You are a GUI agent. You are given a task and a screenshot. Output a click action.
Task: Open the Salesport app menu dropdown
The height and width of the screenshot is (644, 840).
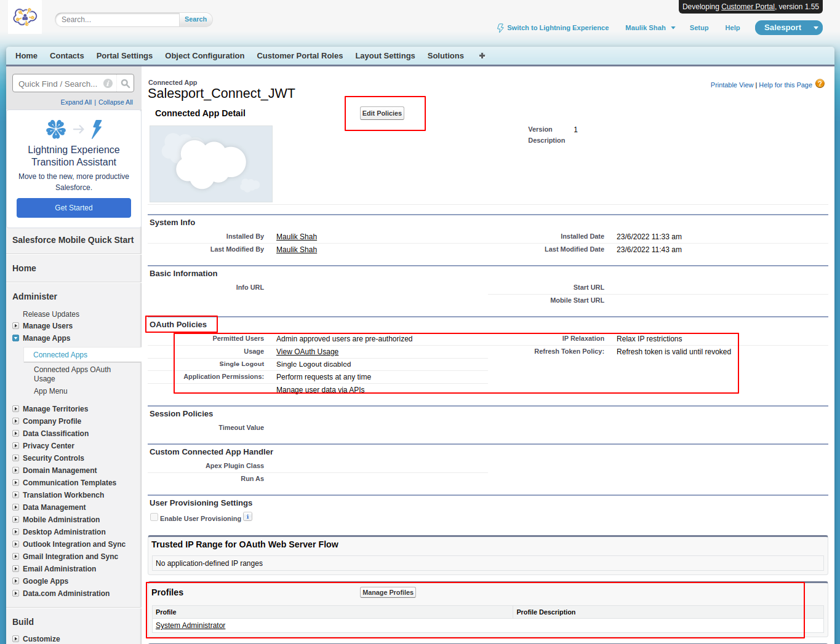coord(816,28)
